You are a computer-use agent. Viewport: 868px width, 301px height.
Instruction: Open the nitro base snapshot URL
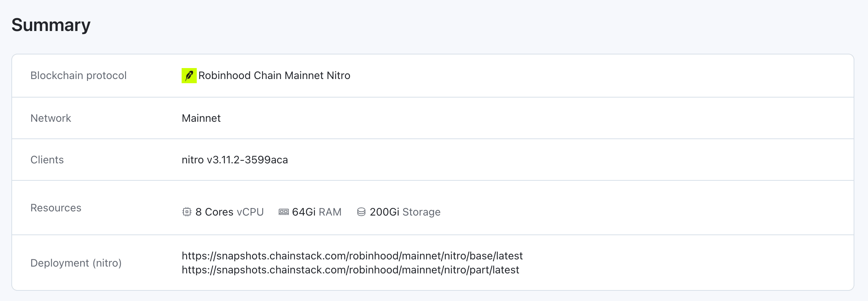click(x=352, y=256)
